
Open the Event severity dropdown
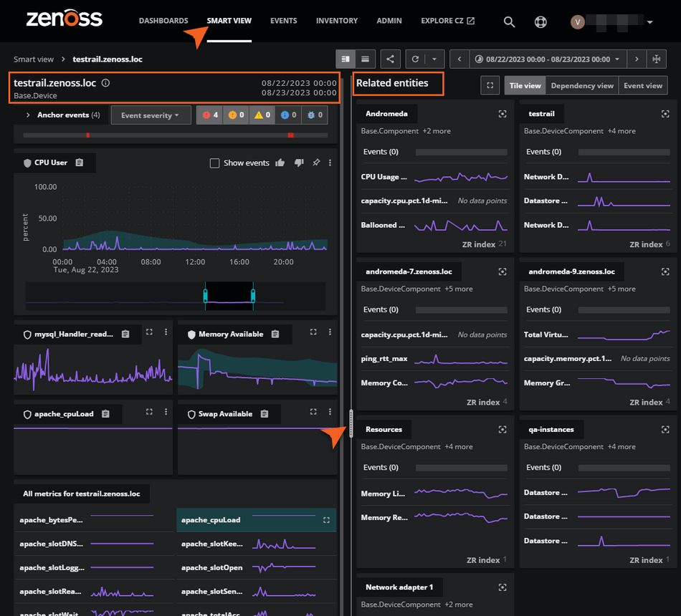point(151,115)
